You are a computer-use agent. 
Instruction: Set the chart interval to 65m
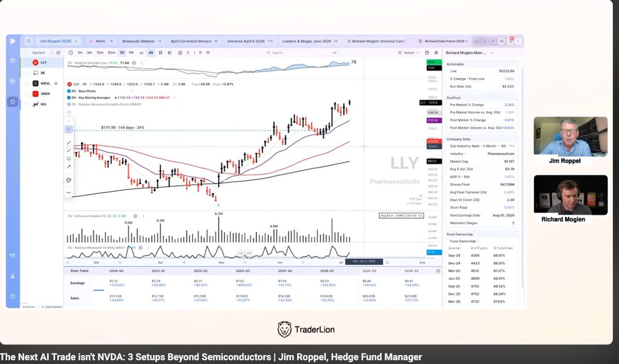[111, 53]
